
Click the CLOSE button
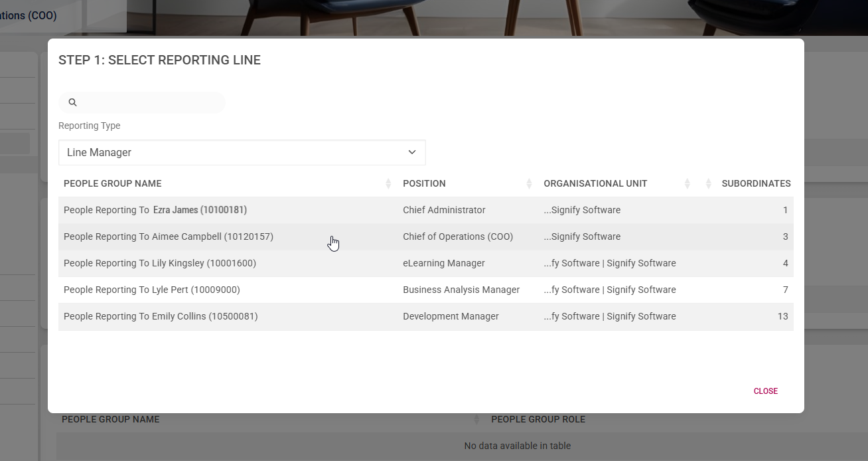[765, 391]
